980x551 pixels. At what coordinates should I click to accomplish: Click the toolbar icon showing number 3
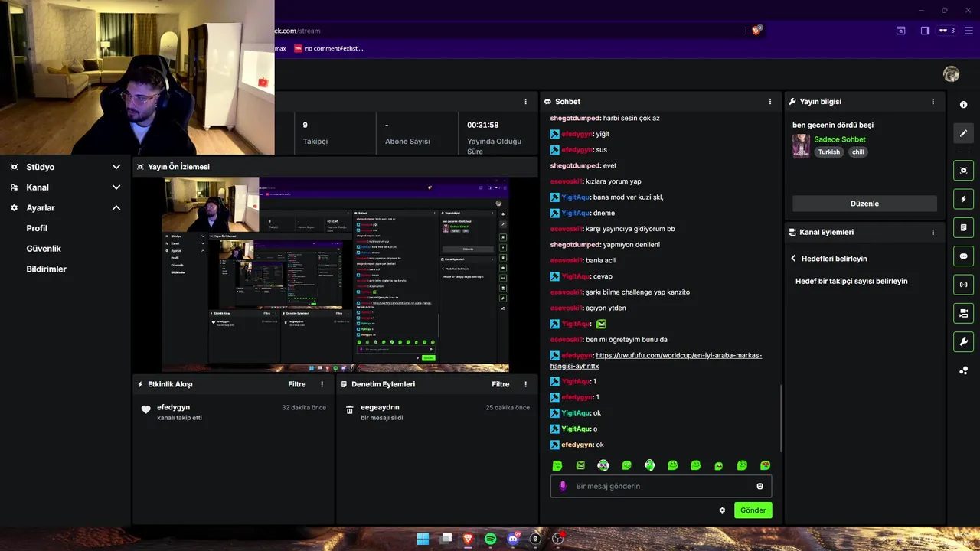947,31
